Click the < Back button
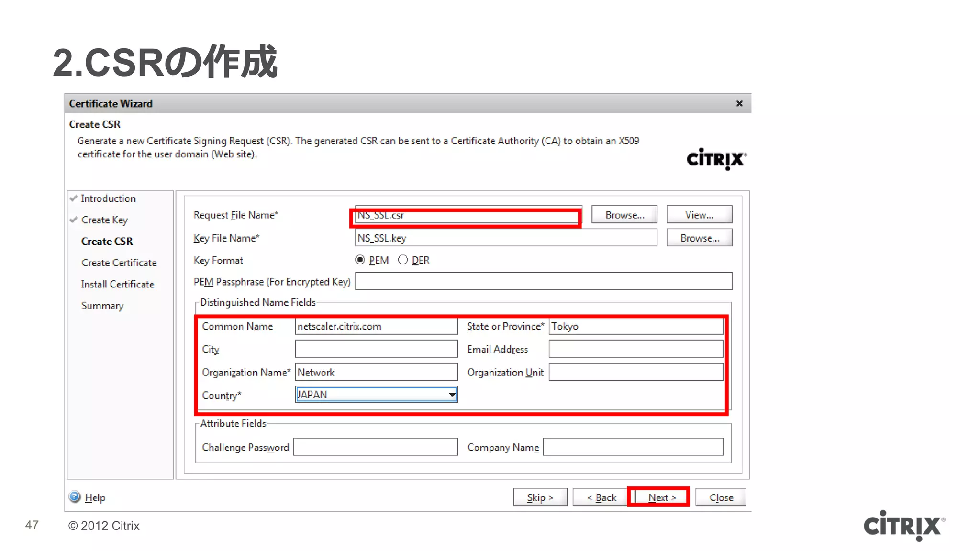Image resolution: width=980 pixels, height=551 pixels. click(601, 497)
